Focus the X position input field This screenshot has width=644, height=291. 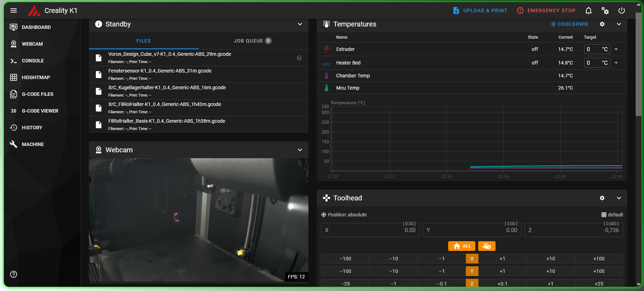[x=371, y=230]
